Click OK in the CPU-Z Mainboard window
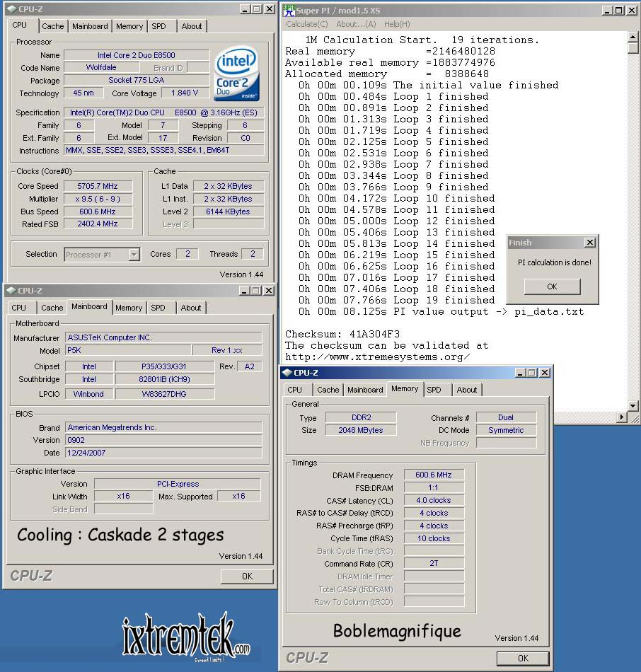641x672 pixels. click(x=247, y=577)
